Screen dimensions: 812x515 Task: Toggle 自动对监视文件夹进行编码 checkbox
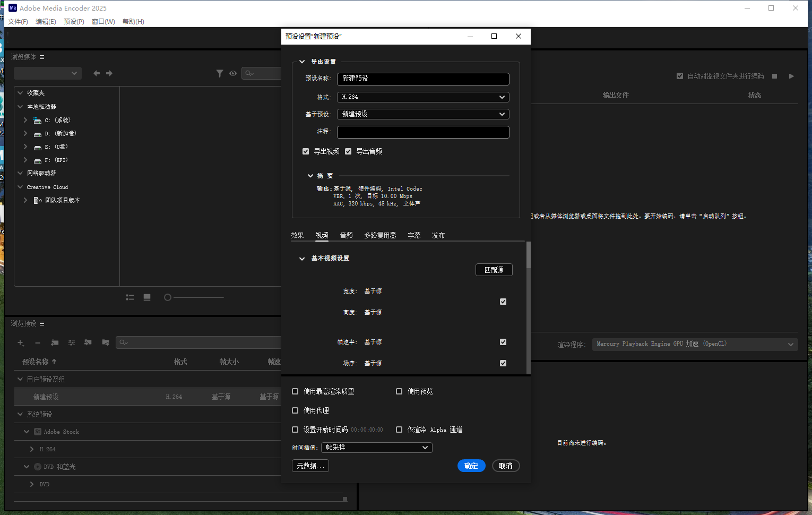tap(680, 76)
